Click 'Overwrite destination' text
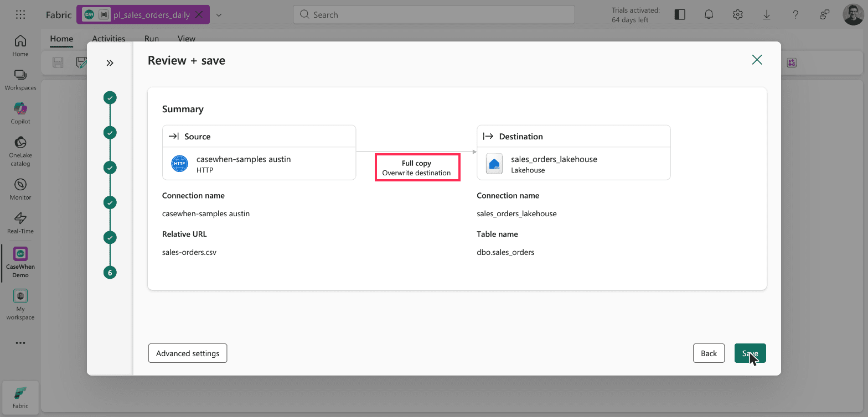Image resolution: width=868 pixels, height=417 pixels. point(417,173)
